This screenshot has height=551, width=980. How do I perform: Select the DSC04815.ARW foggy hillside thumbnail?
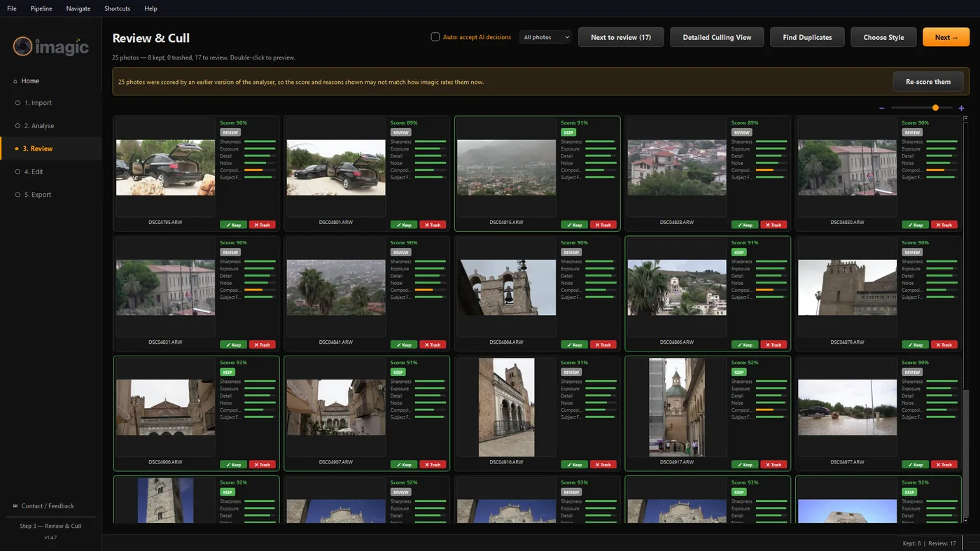507,167
